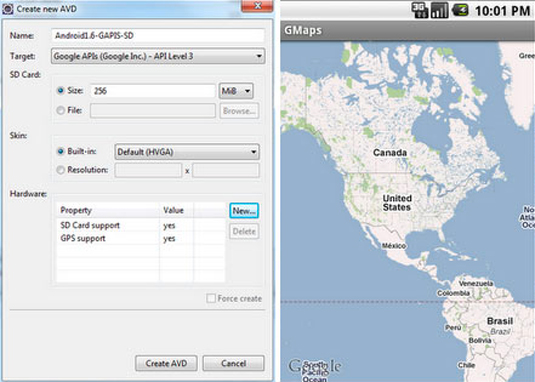The height and width of the screenshot is (382, 535).
Task: Open the Target API dropdown
Action: [158, 56]
